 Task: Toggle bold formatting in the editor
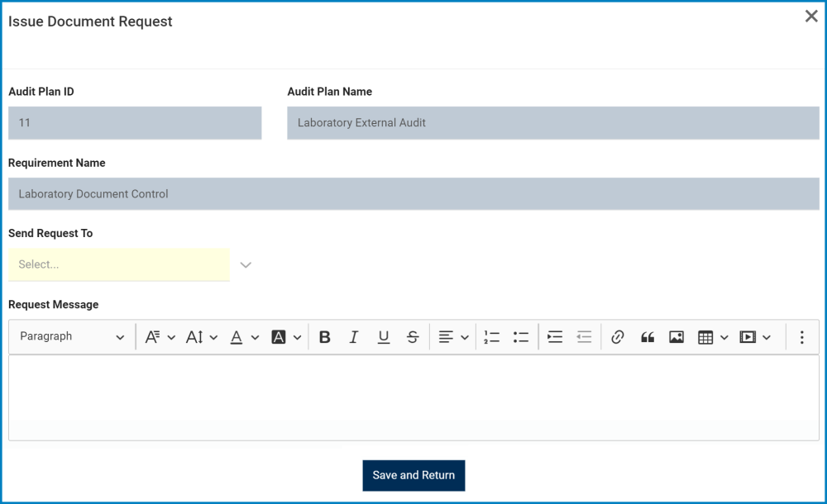[325, 336]
